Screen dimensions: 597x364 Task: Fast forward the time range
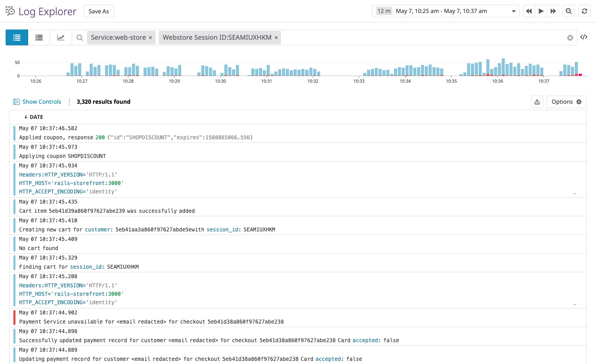tap(553, 11)
